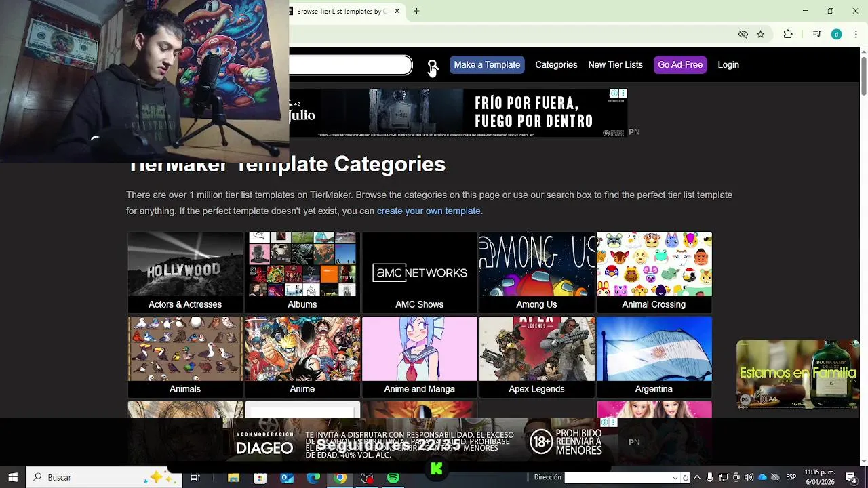Click the microphone icon in system tray
Viewport: 868px width, 488px height.
coord(710,478)
